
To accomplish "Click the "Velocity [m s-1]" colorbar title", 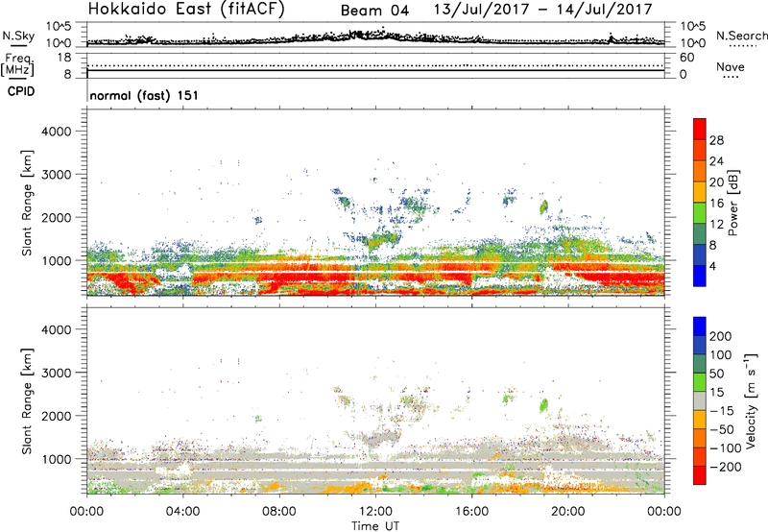I will tap(751, 400).
